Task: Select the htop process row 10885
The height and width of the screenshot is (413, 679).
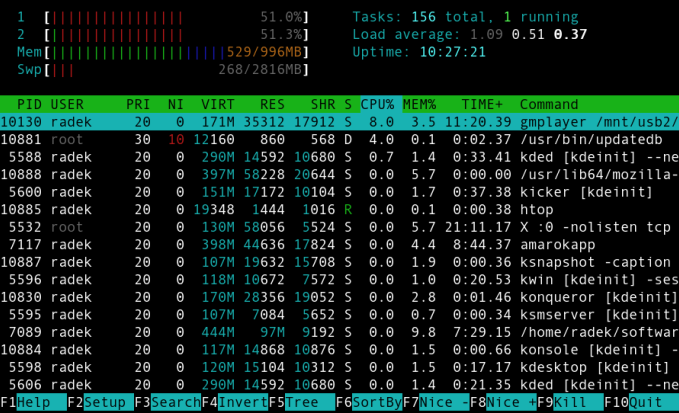Action: [340, 210]
